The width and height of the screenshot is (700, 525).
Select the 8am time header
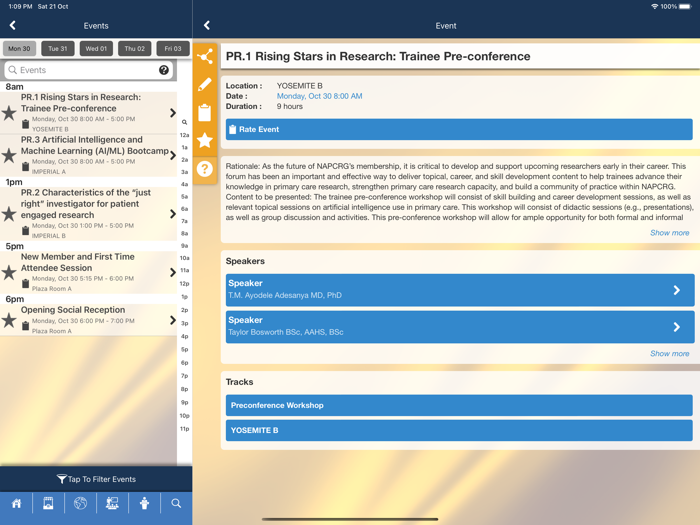[x=14, y=87]
